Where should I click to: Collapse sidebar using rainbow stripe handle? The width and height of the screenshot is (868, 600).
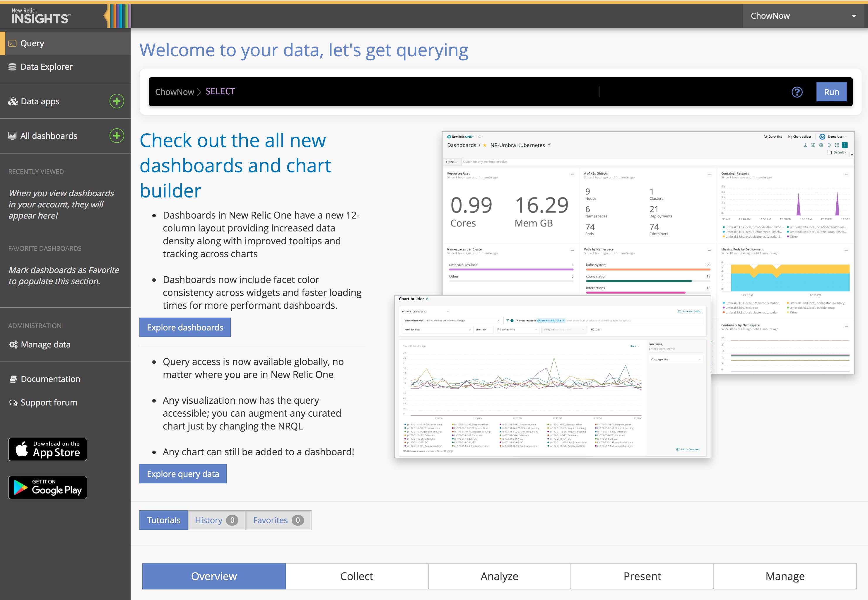click(117, 16)
